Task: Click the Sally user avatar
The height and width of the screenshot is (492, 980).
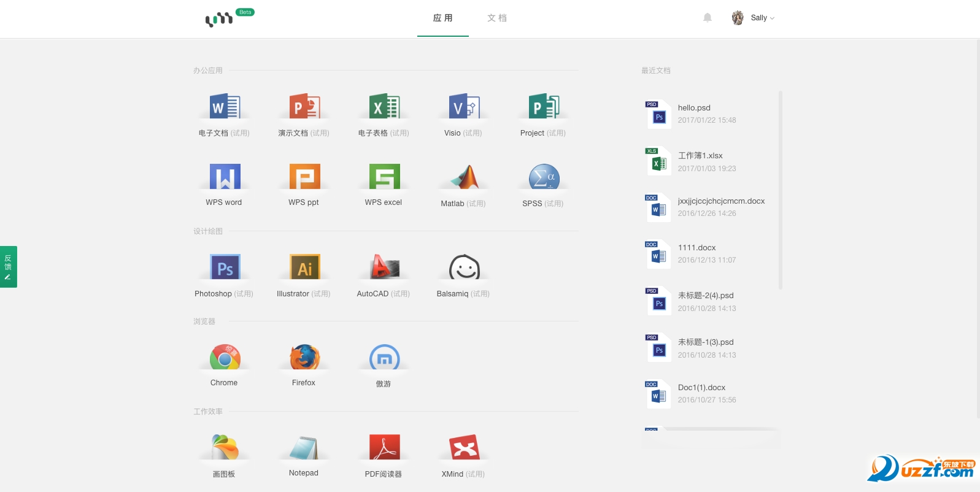Action: (x=738, y=18)
